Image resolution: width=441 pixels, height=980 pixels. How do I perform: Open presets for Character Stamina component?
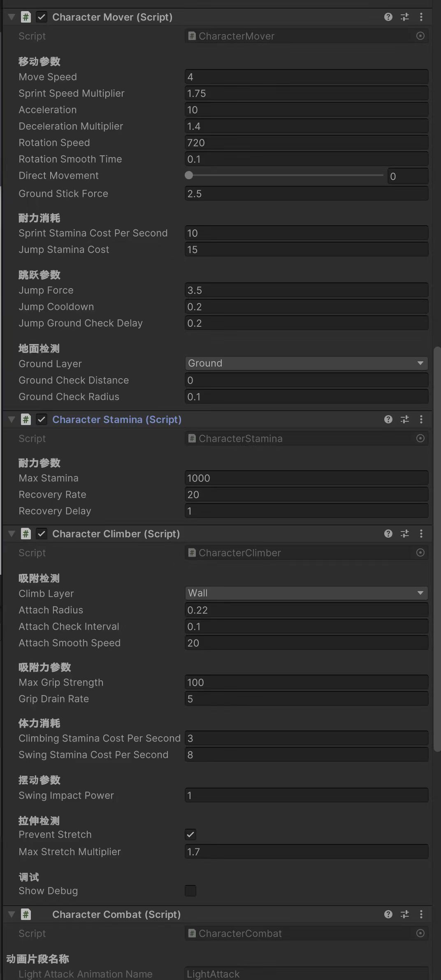(405, 419)
